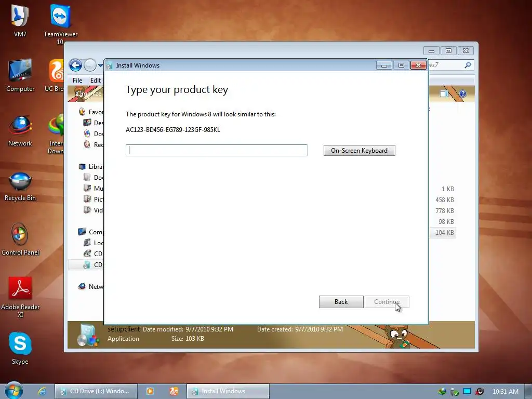
Task: Select Downloads in the Explorer navigation pane
Action: pyautogui.click(x=94, y=134)
